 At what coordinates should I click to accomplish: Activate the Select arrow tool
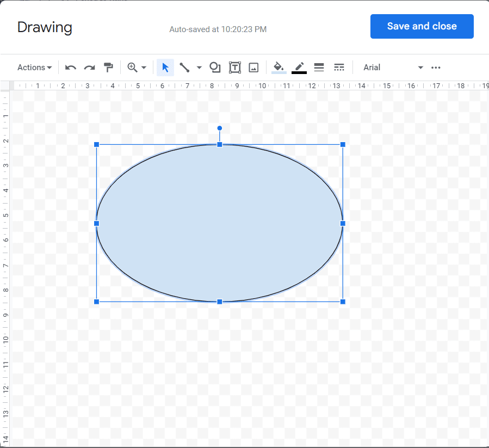(165, 67)
